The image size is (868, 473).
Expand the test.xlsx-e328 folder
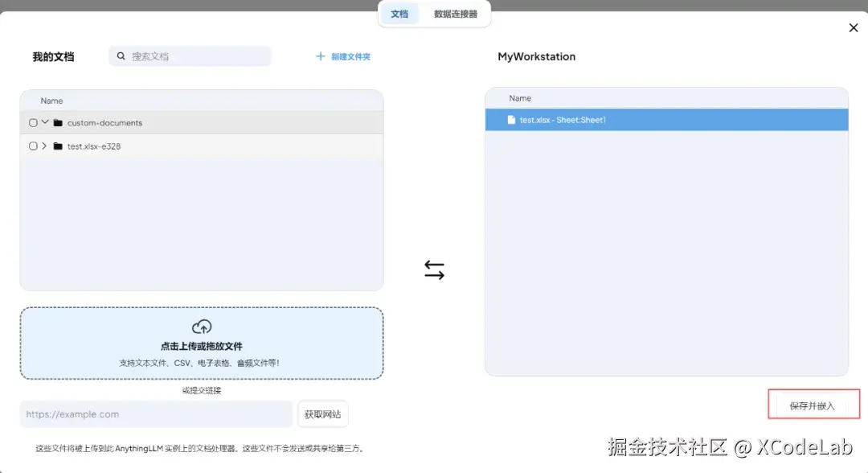pyautogui.click(x=46, y=146)
